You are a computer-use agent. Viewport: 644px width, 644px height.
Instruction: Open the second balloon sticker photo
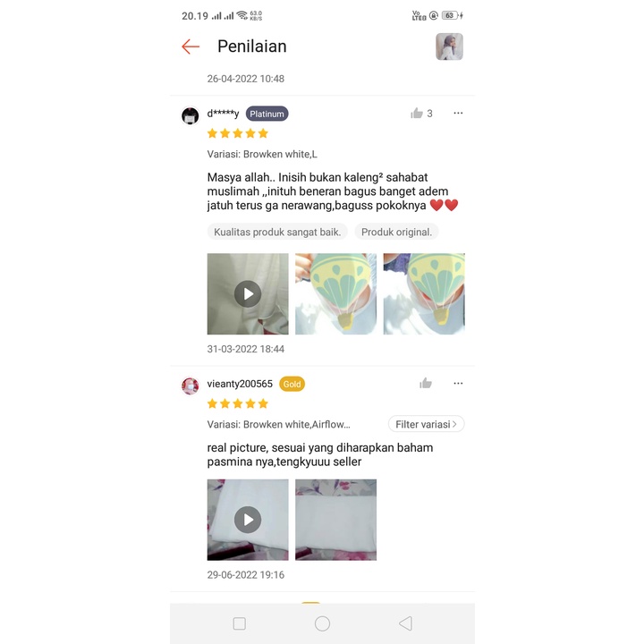pyautogui.click(x=424, y=294)
